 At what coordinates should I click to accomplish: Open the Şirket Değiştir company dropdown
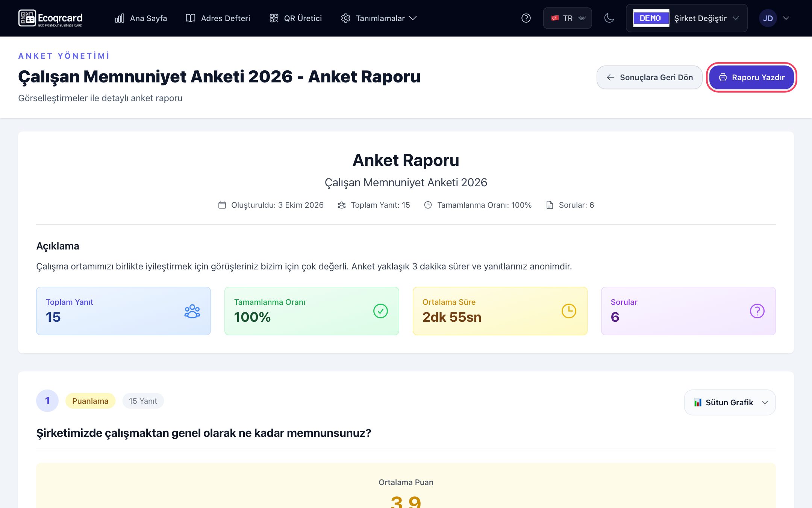[686, 18]
